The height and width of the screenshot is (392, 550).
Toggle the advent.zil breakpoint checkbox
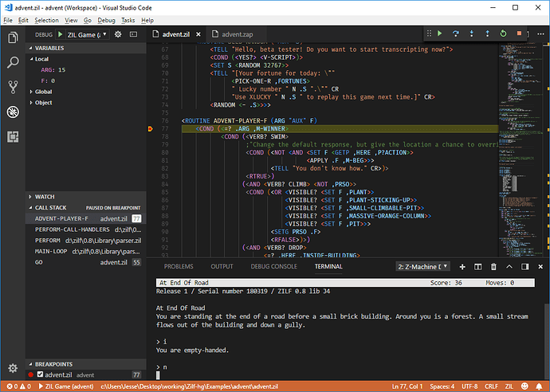pos(40,374)
